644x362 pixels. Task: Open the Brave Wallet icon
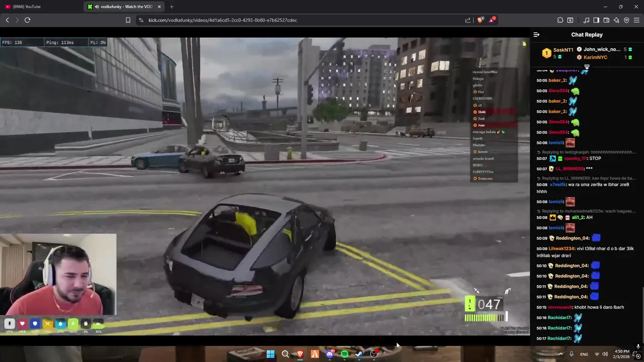click(x=606, y=20)
